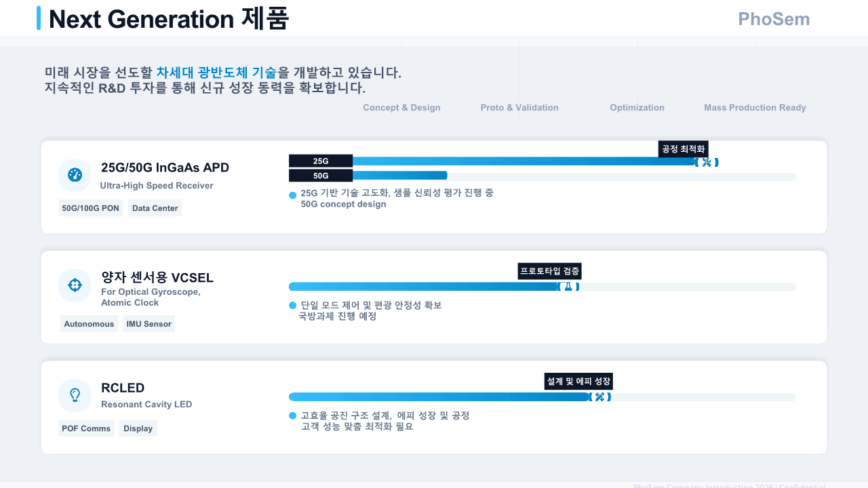Click the speedometer icon beside InGaAs APD
868x488 pixels.
tap(75, 176)
